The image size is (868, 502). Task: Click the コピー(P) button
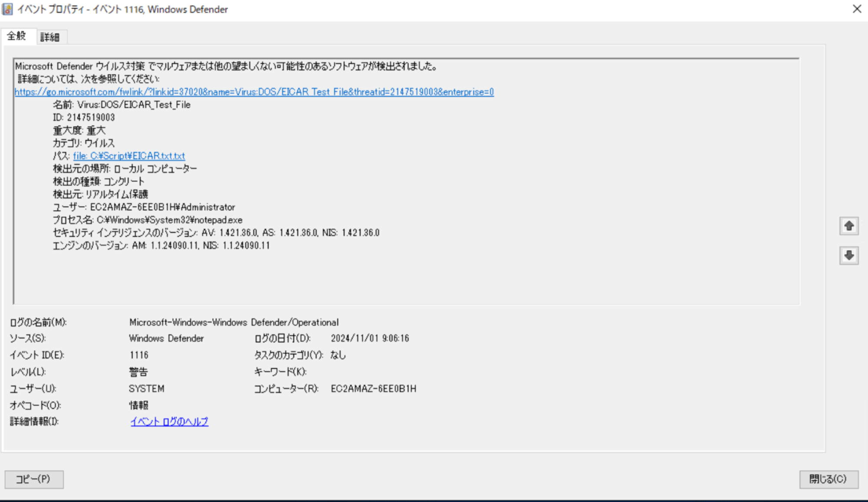point(34,479)
